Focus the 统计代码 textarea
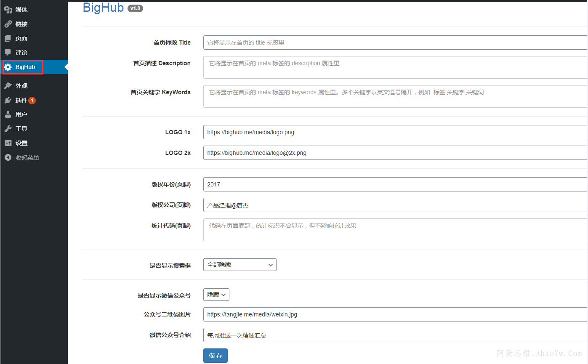Viewport: 588px width, 364px height. [x=396, y=230]
